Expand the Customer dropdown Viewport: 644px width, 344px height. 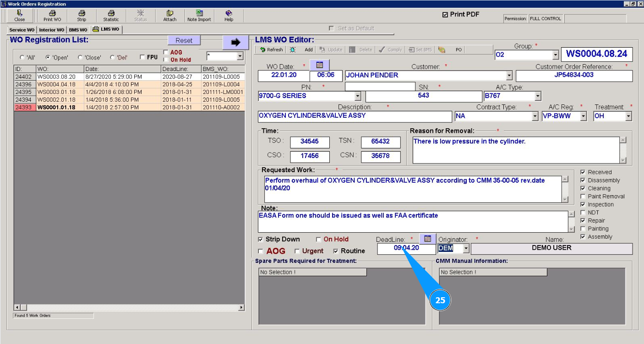(x=509, y=76)
